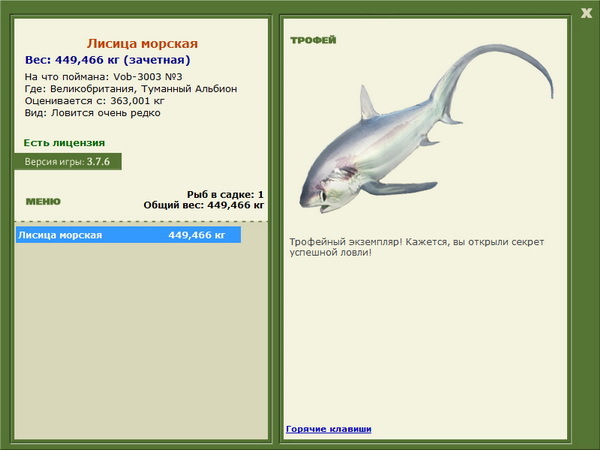Close the trophy window with X
Image resolution: width=600 pixels, height=450 pixels.
[x=586, y=13]
